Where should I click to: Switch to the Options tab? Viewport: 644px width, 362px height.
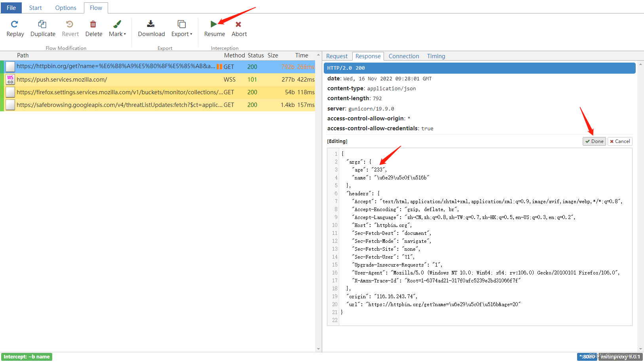66,8
